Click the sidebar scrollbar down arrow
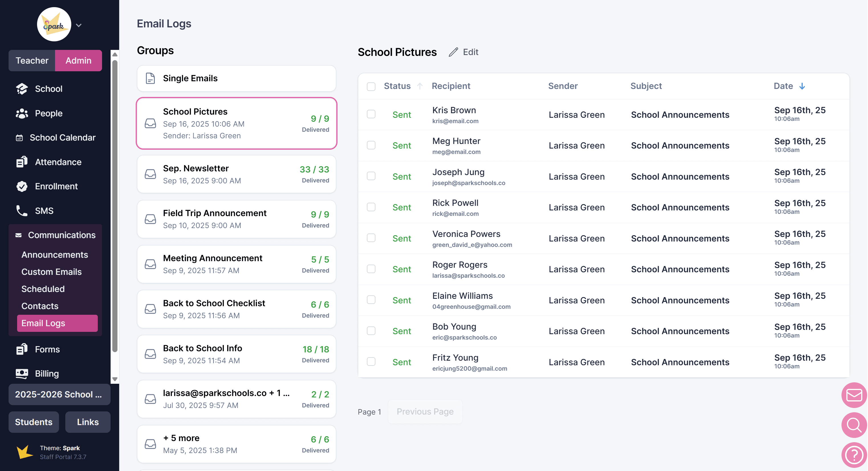This screenshot has width=868, height=471. coord(115,379)
